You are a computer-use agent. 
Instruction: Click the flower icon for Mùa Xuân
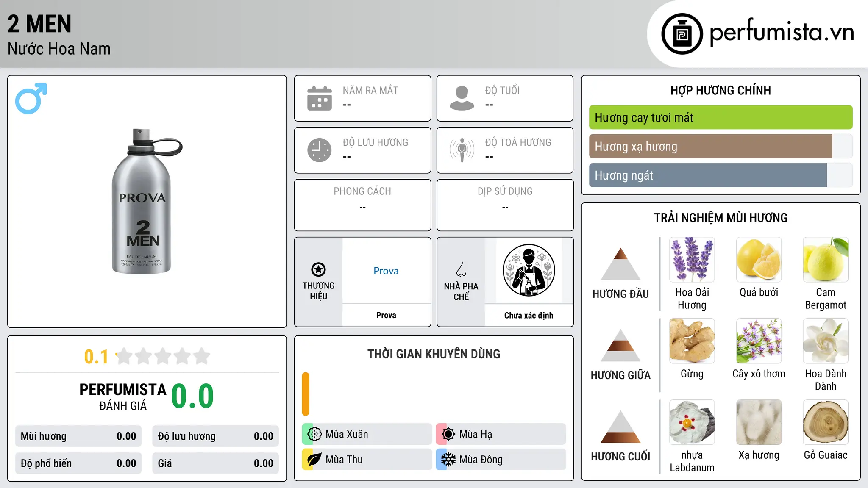pos(314,434)
